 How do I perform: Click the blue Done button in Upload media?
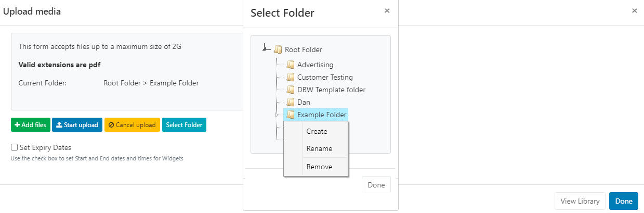(x=624, y=201)
